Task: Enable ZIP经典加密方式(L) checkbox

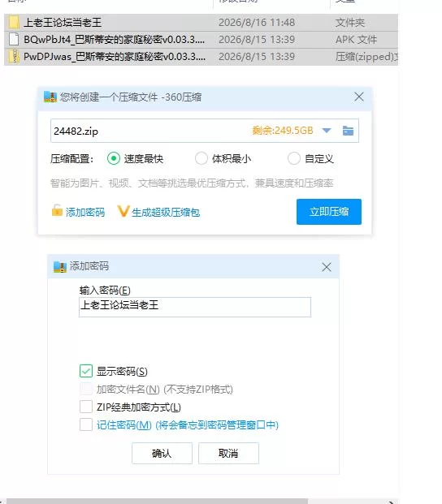Action: [x=86, y=407]
